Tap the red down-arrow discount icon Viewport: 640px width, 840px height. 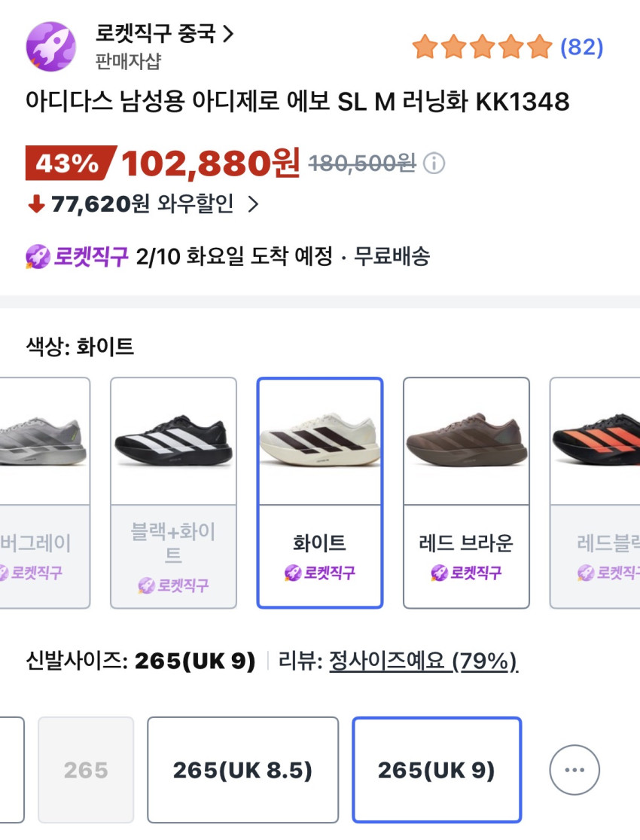[36, 204]
